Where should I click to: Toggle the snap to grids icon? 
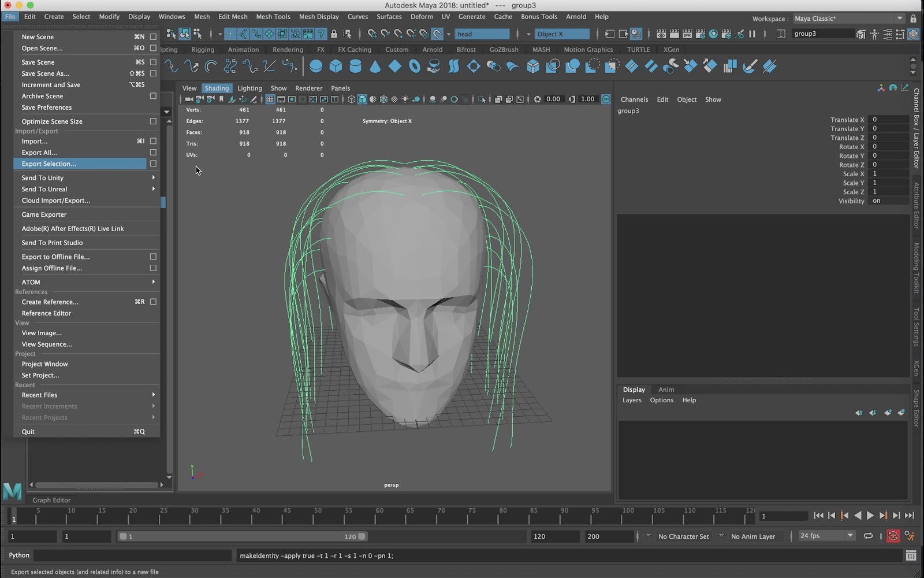[x=372, y=34]
